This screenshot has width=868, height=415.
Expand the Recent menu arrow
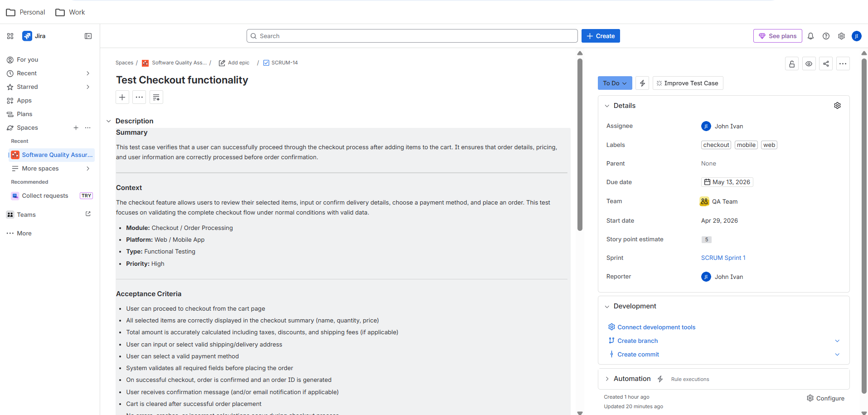click(x=88, y=73)
